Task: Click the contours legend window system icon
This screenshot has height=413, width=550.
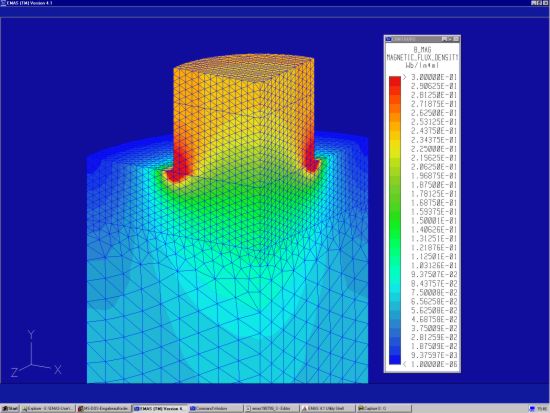Action: click(389, 39)
